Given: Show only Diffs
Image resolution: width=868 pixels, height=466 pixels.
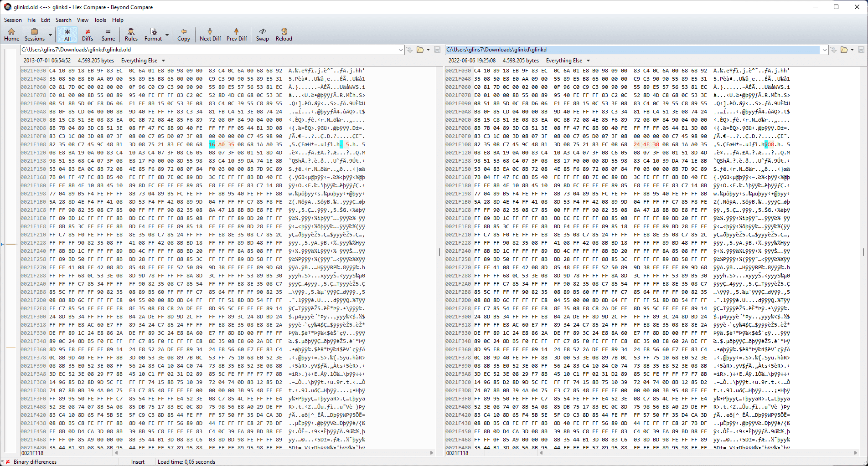Looking at the screenshot, I should click(88, 35).
